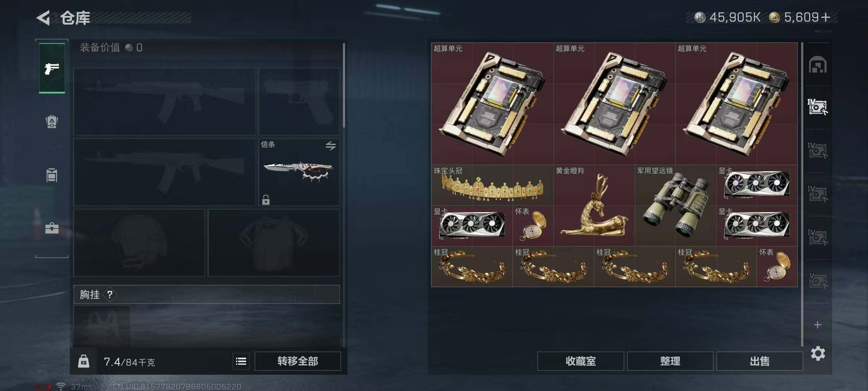Open warehouse settings gear icon
The image size is (868, 391).
click(818, 353)
